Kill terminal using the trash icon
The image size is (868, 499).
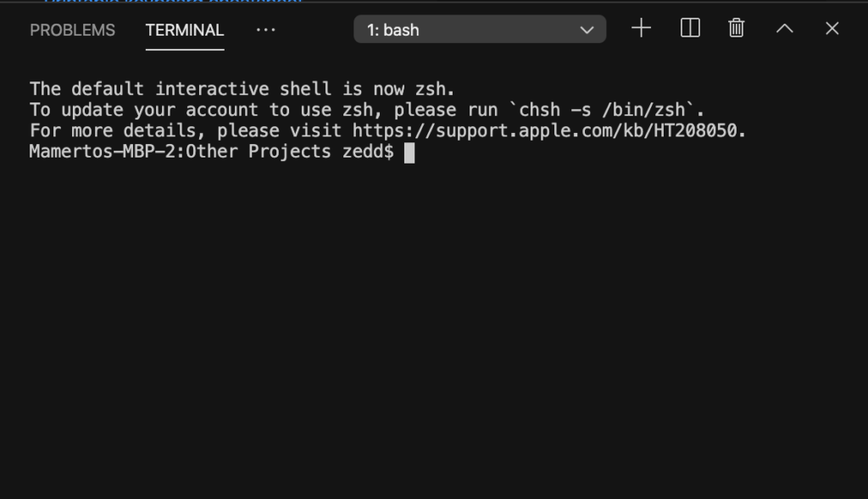(737, 28)
